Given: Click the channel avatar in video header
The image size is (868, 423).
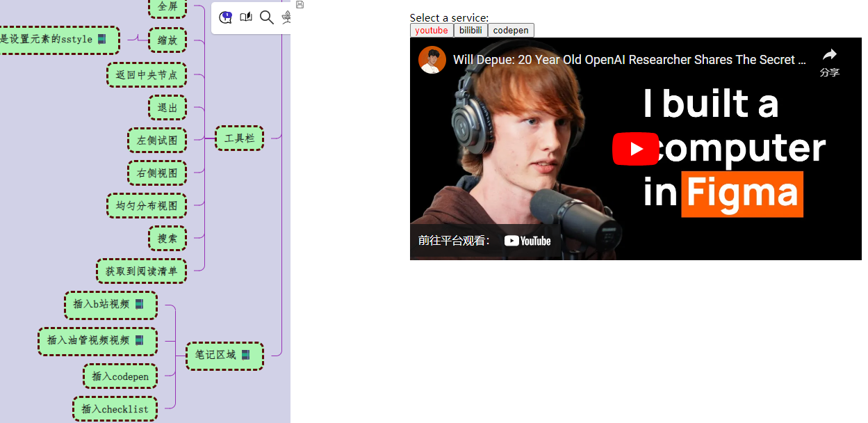Looking at the screenshot, I should pos(432,60).
